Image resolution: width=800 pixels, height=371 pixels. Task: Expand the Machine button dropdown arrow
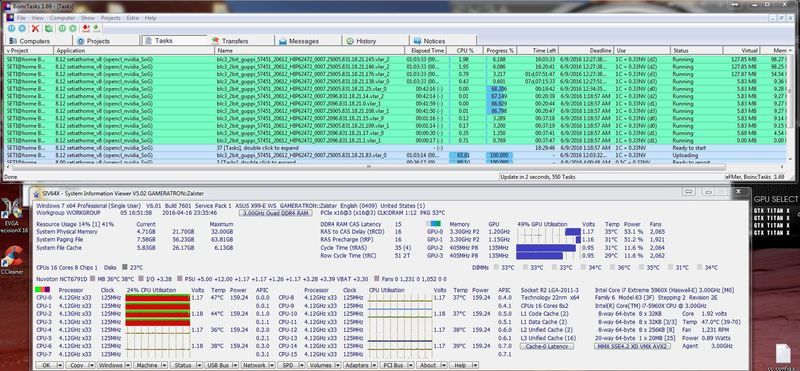pos(163,365)
